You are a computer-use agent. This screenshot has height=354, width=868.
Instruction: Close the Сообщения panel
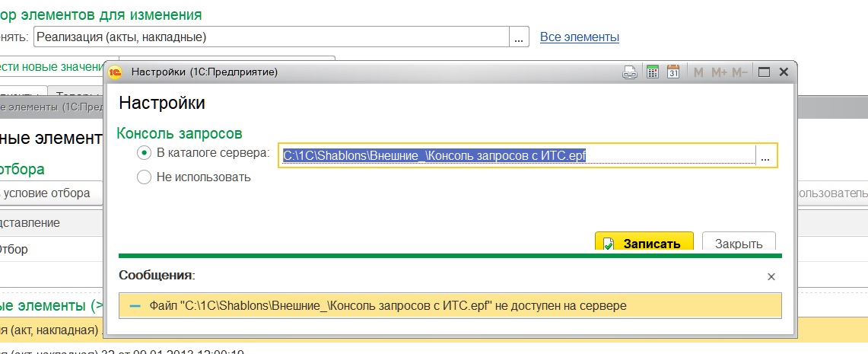coord(771,276)
